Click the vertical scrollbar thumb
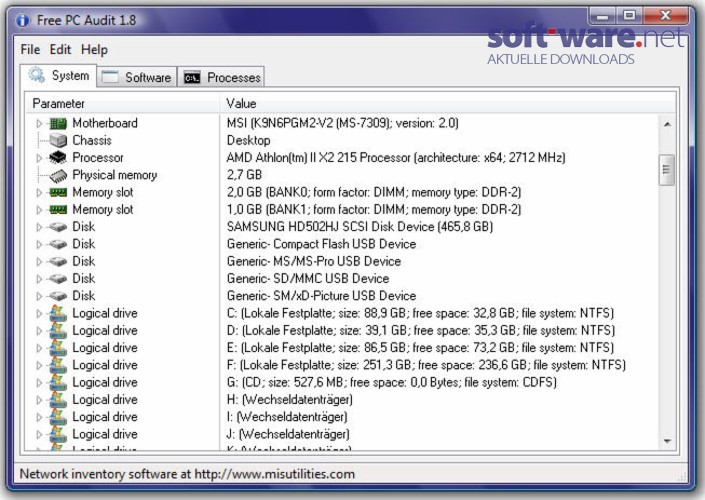The height and width of the screenshot is (500, 705). 667,170
